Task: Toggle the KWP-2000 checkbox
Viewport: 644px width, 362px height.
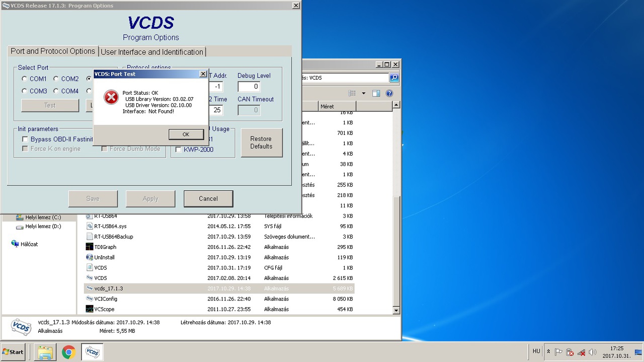Action: coord(178,150)
